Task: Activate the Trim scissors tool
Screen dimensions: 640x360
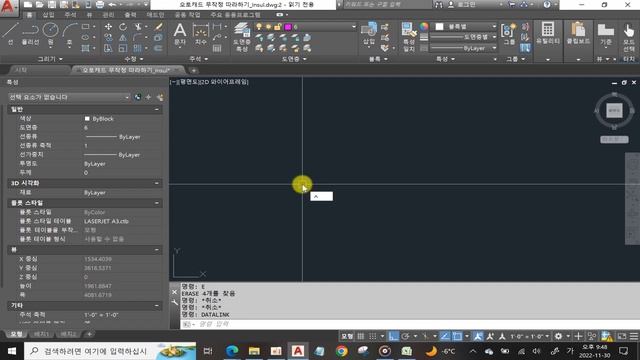Action: (138, 27)
